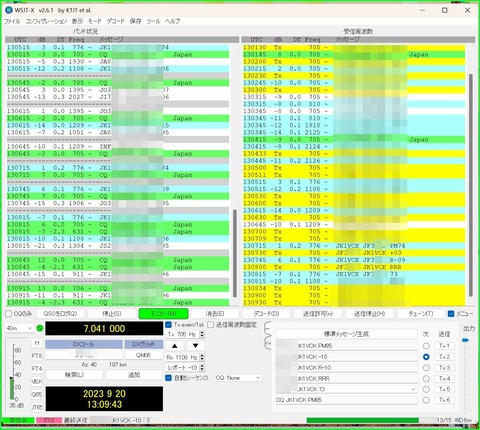Click the 消去(E) button
Screen dimensions: 480x430
[x=215, y=314]
